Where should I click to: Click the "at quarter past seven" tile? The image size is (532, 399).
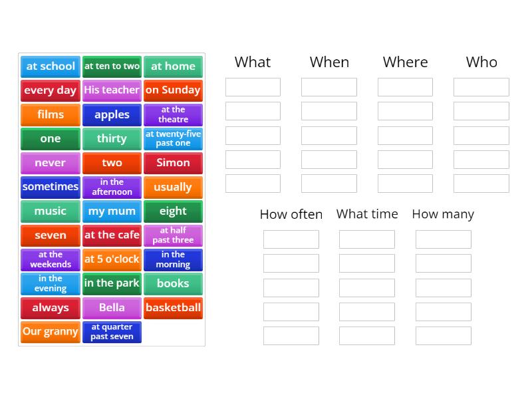click(x=112, y=332)
